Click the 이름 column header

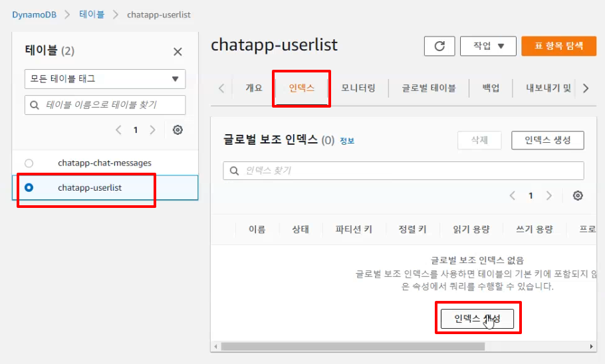coord(257,229)
